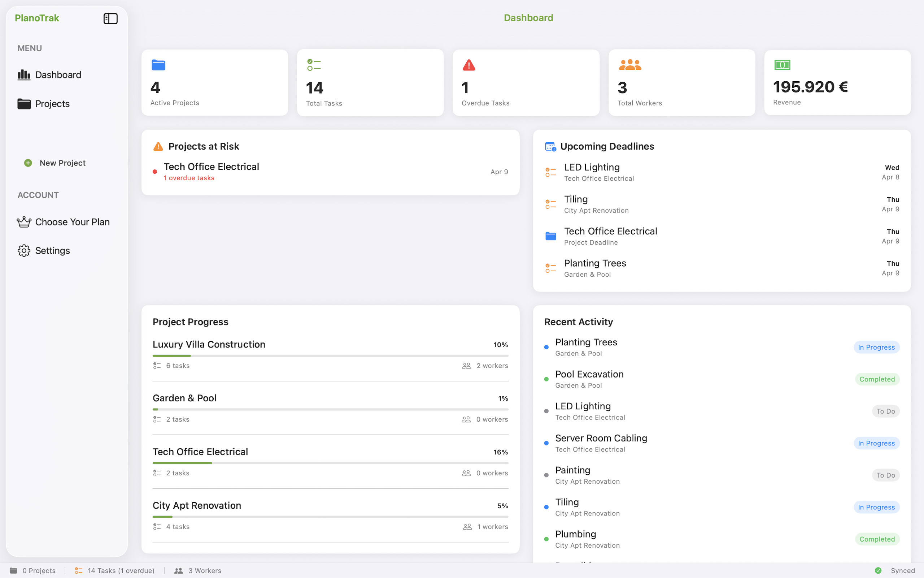Click the Garden & Pool progress bar
924x578 pixels.
tap(330, 409)
